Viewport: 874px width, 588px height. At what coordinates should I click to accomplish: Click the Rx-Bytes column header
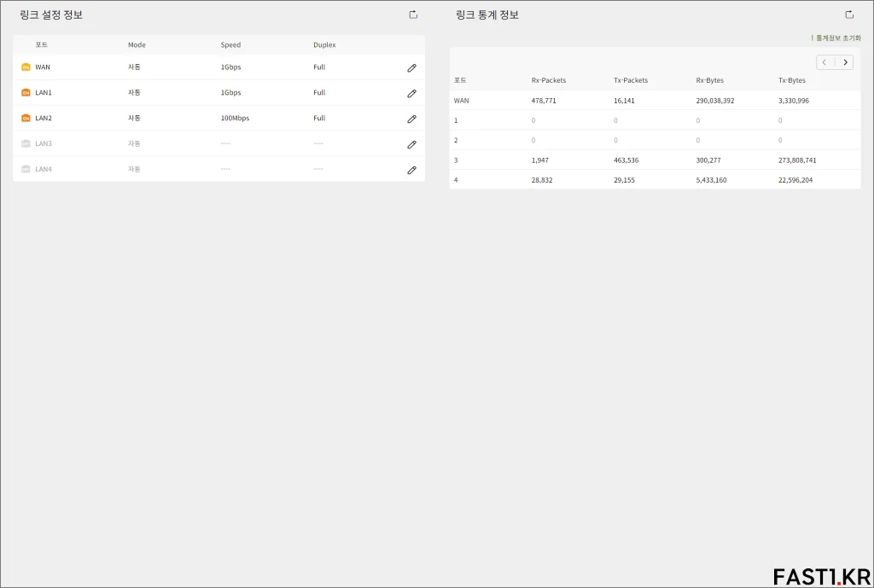[709, 80]
